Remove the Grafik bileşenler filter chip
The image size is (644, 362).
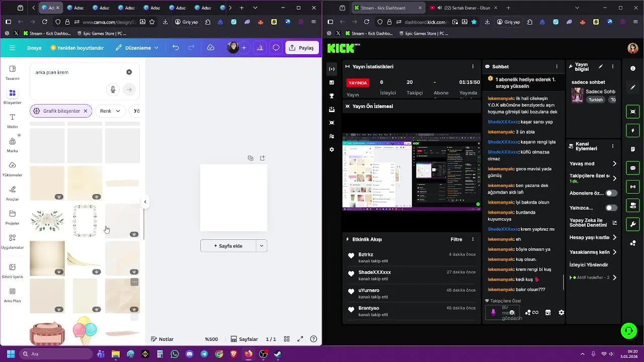[x=86, y=111]
